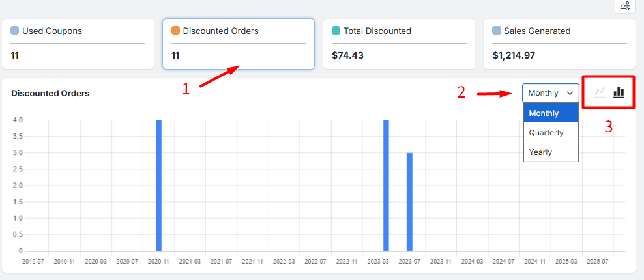
Task: Select the Monthly option in list
Action: (x=550, y=113)
